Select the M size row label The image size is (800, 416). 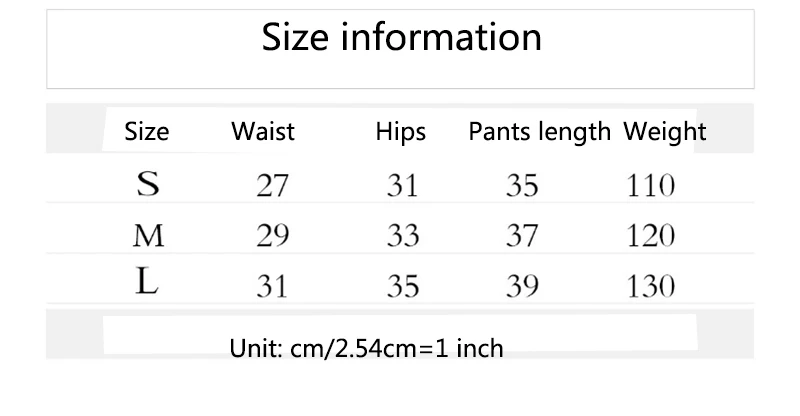coord(148,236)
